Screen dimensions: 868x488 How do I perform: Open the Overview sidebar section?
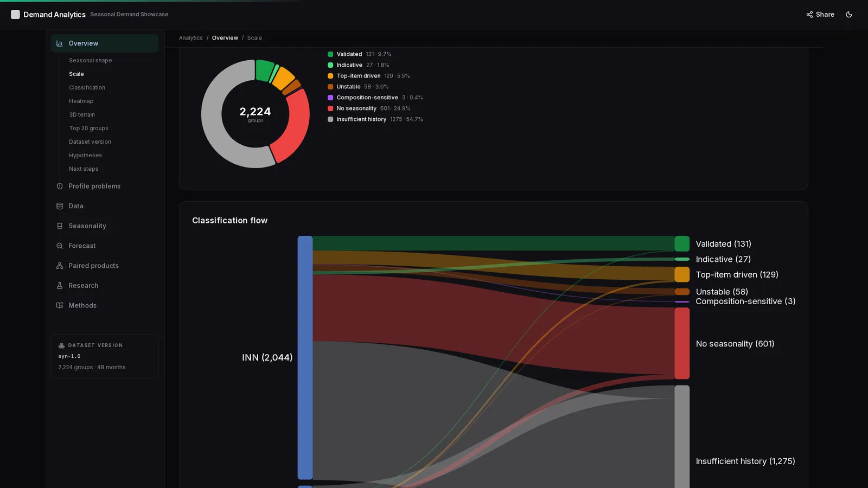105,43
